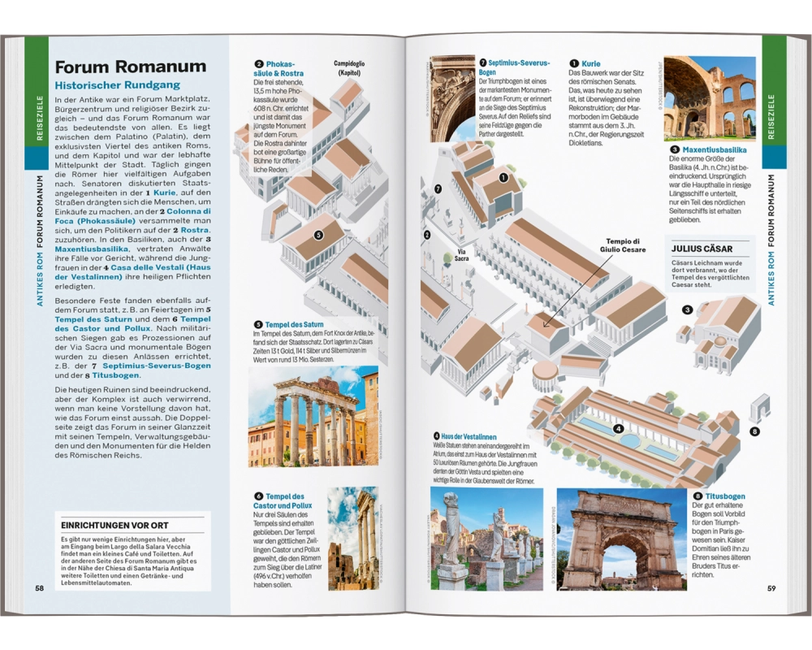Click the number 7 circle beside the Septimius-Severus-Bogen heading

[x=482, y=63]
